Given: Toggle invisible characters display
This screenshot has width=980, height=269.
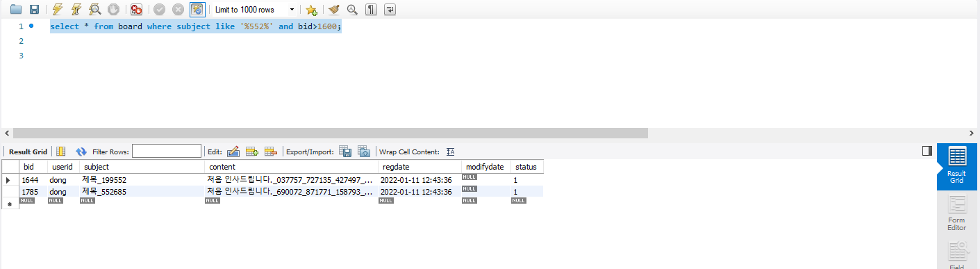Looking at the screenshot, I should point(372,10).
